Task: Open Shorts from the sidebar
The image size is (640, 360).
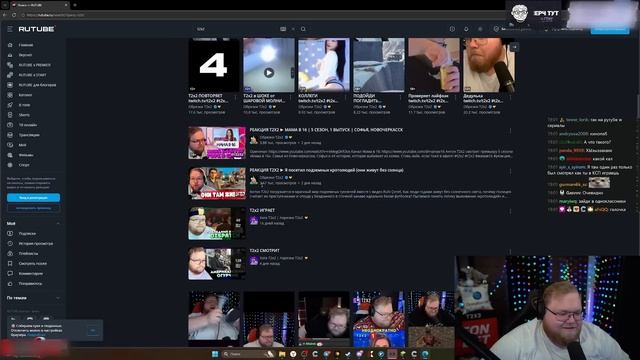Action: [x=24, y=115]
